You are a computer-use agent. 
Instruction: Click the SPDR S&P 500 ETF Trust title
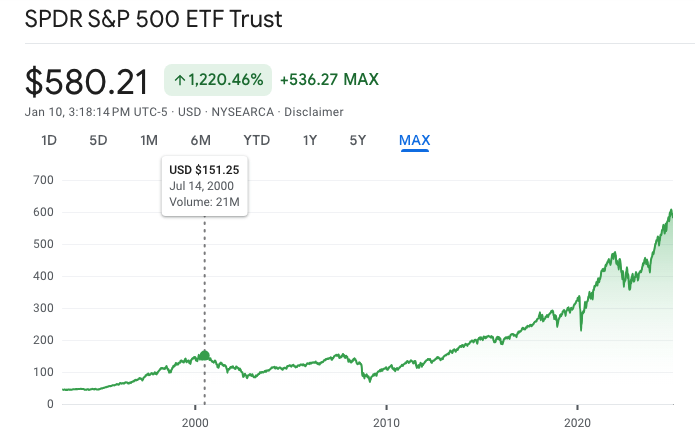click(x=154, y=19)
